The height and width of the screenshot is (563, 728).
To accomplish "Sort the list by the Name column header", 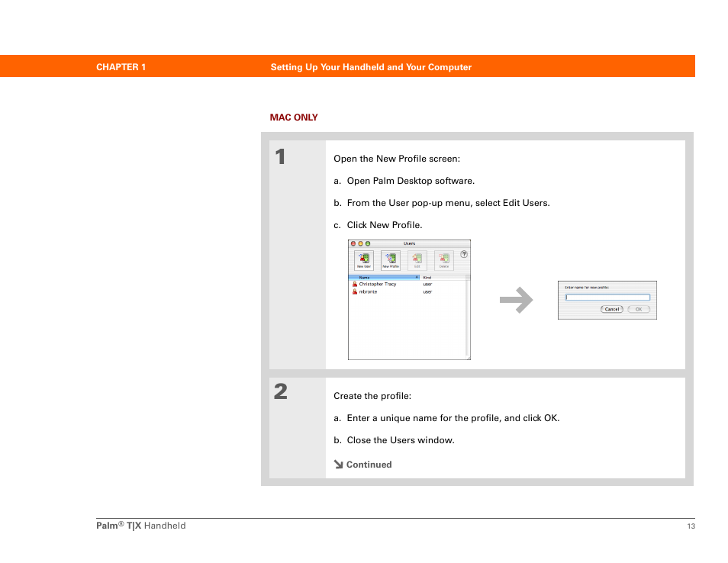I will [x=384, y=278].
